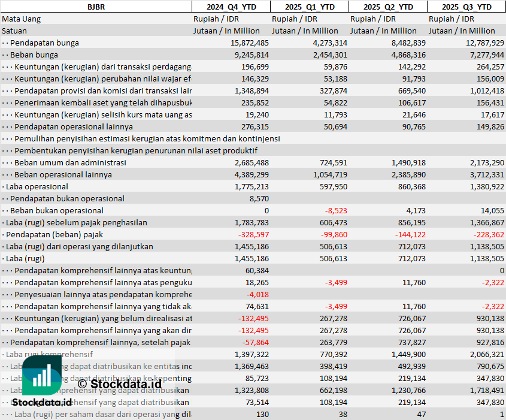
Task: Select the BJBR header cell
Action: pos(96,7)
